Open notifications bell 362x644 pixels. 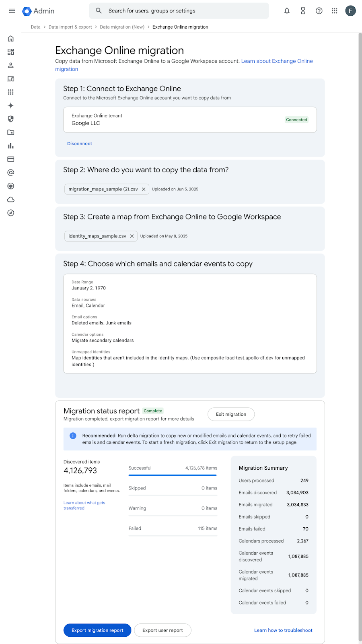tap(287, 11)
